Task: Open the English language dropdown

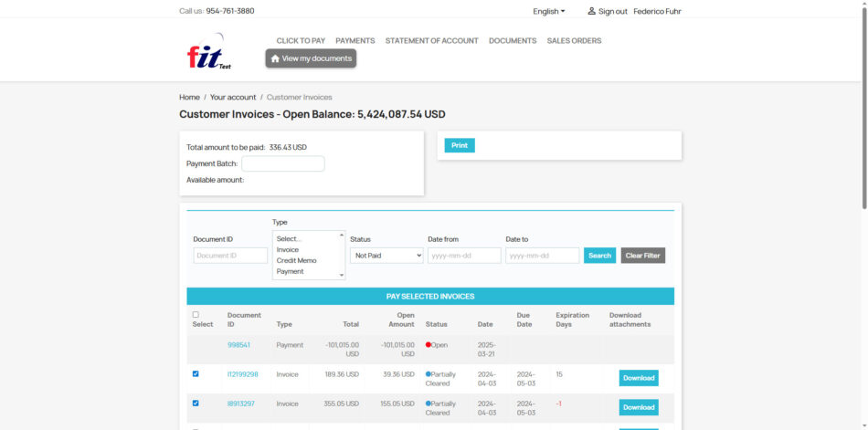Action: pos(548,11)
